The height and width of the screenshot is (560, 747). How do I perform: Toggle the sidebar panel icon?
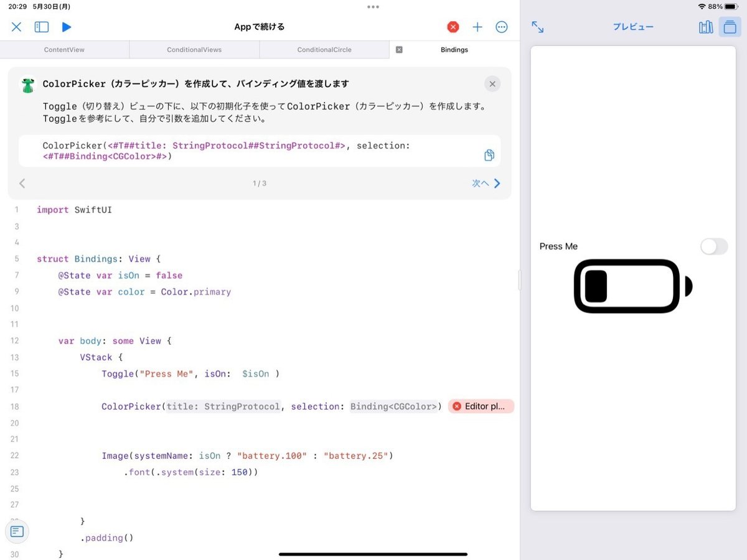(x=42, y=27)
